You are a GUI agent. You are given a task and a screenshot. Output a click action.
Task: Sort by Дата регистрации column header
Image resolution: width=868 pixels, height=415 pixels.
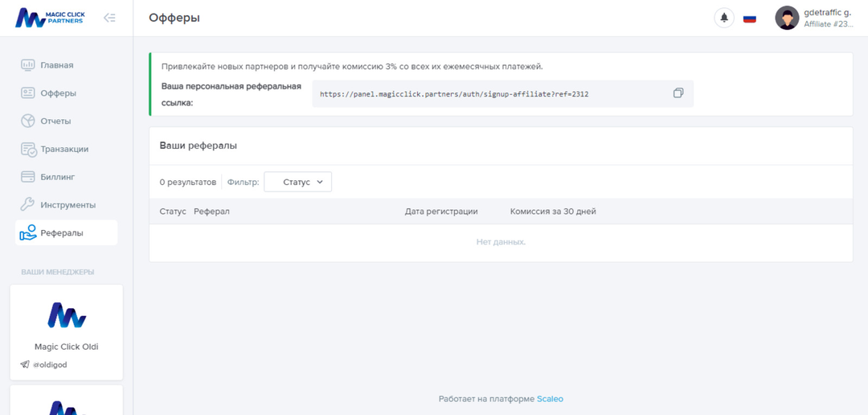441,212
